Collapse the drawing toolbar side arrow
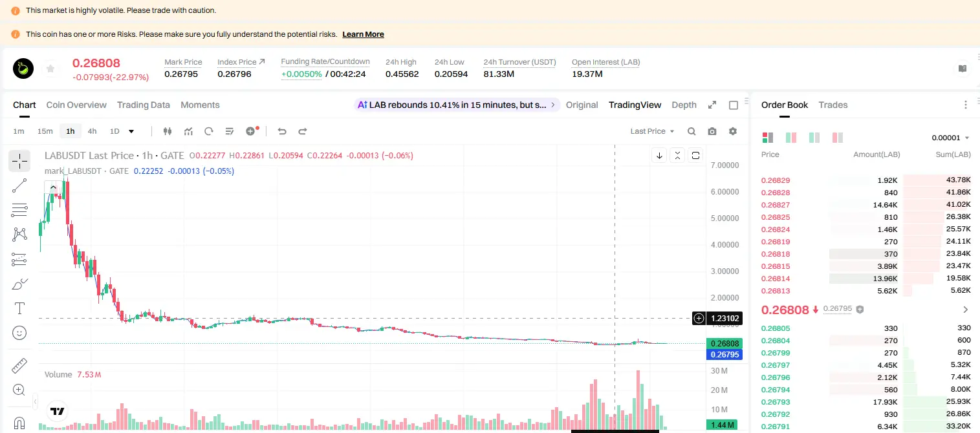Screen dimensions: 980x433 click(x=35, y=400)
